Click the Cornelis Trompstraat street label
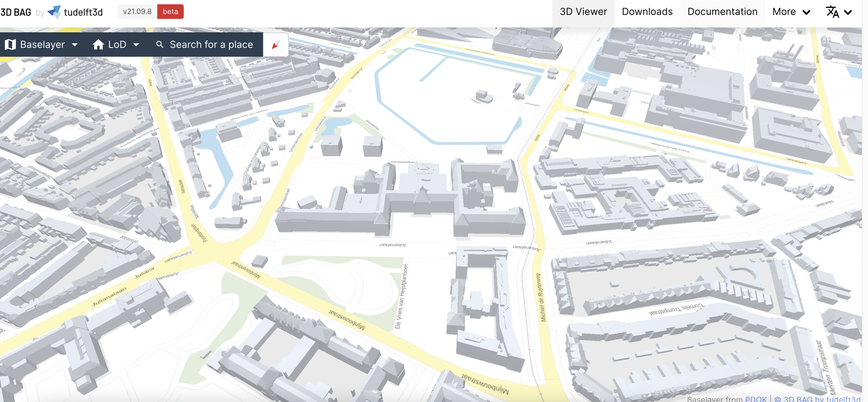The image size is (868, 402). pos(676,309)
